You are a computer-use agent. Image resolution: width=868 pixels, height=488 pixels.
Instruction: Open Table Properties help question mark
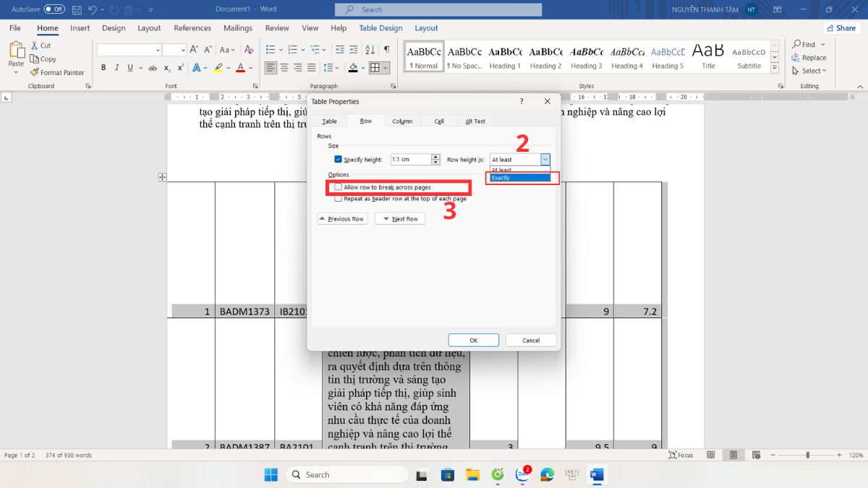[x=522, y=102]
